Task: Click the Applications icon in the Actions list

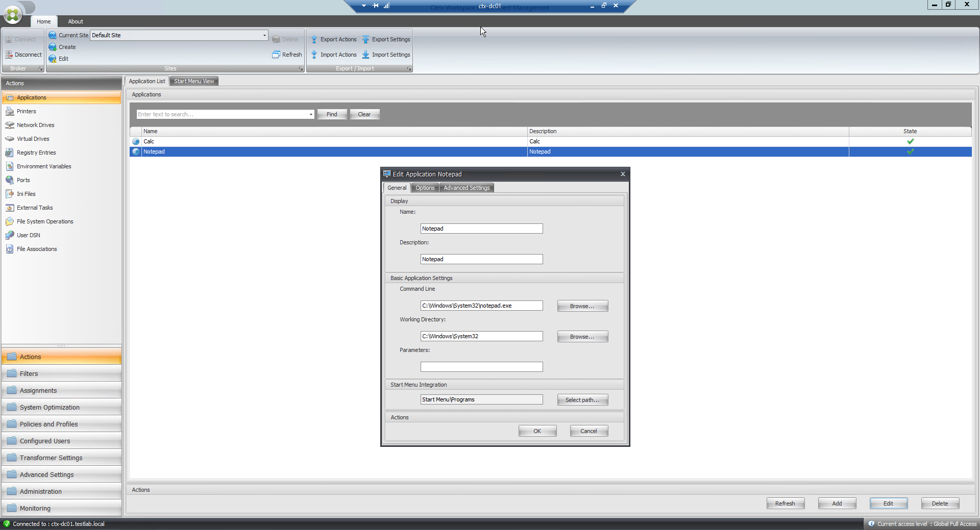Action: 10,97
